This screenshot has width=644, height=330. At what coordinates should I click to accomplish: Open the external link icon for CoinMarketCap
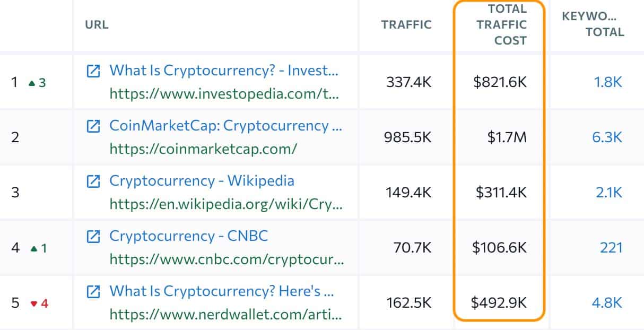94,126
